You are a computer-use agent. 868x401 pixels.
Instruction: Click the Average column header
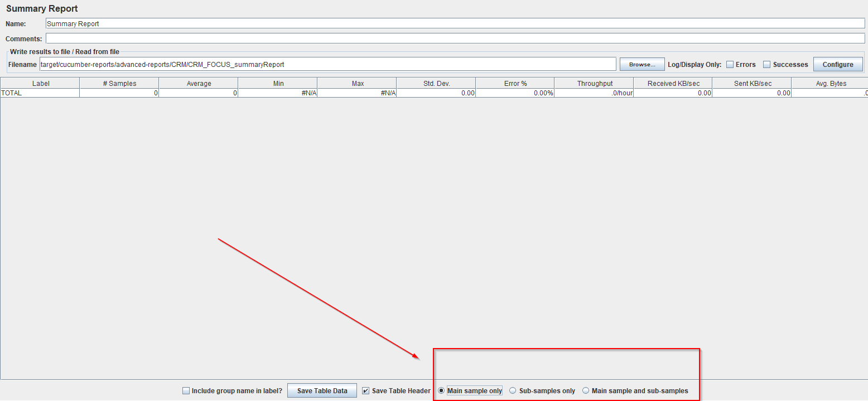(x=199, y=83)
